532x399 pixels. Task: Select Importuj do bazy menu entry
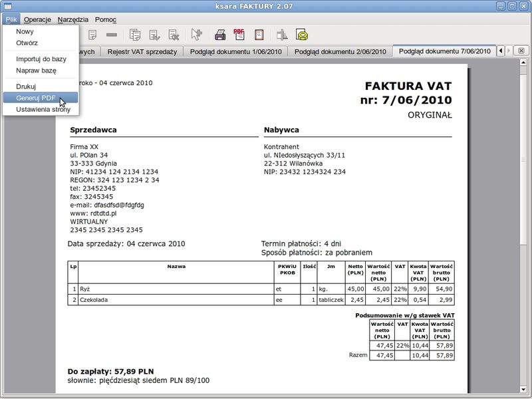(x=41, y=59)
